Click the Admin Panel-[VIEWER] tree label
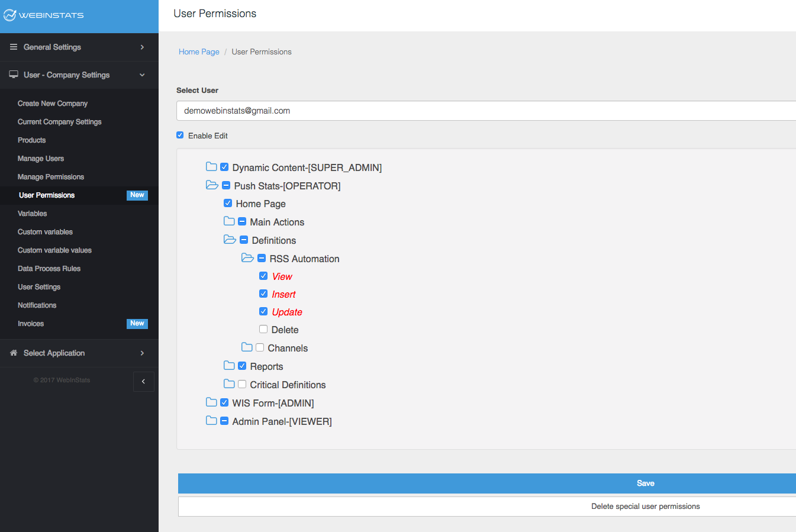Image resolution: width=796 pixels, height=532 pixels. (282, 421)
